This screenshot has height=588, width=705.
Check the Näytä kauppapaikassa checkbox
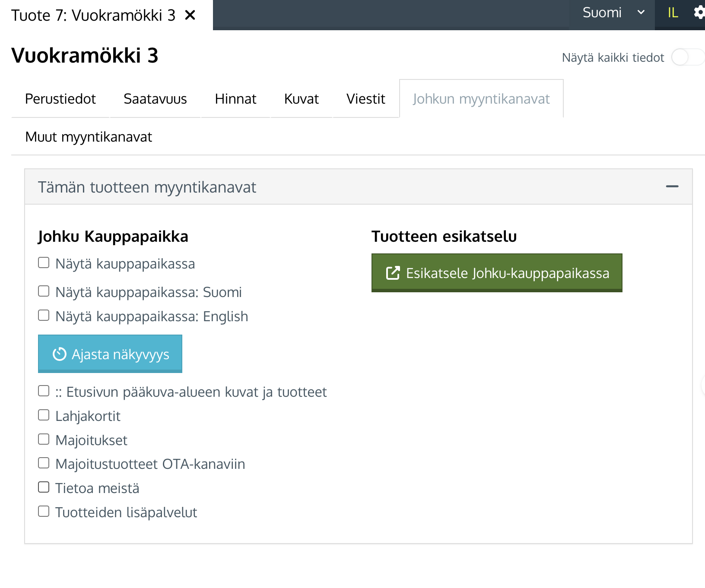pyautogui.click(x=44, y=262)
